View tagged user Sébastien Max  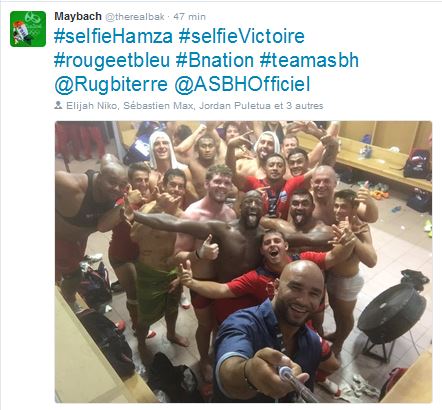click(x=158, y=106)
